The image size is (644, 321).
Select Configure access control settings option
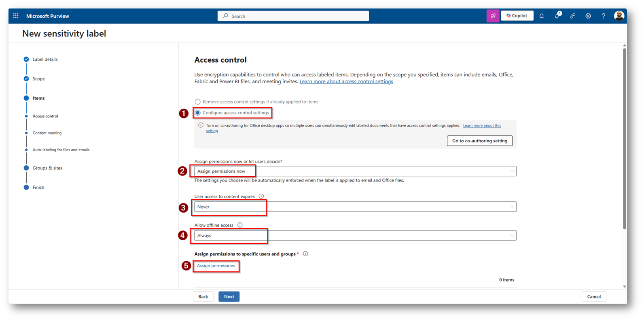click(198, 113)
